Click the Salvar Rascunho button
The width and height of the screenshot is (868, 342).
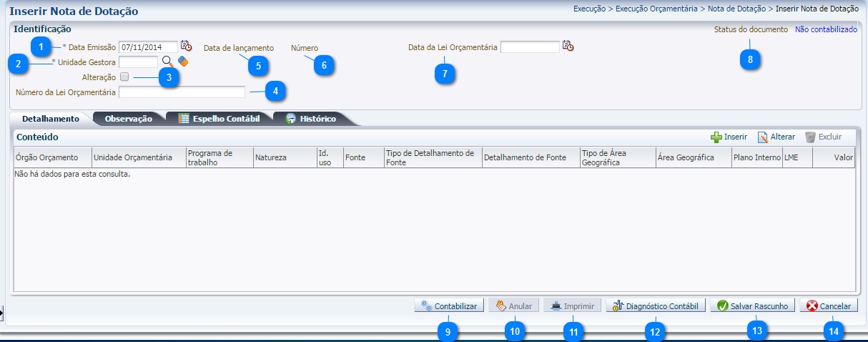tap(752, 306)
